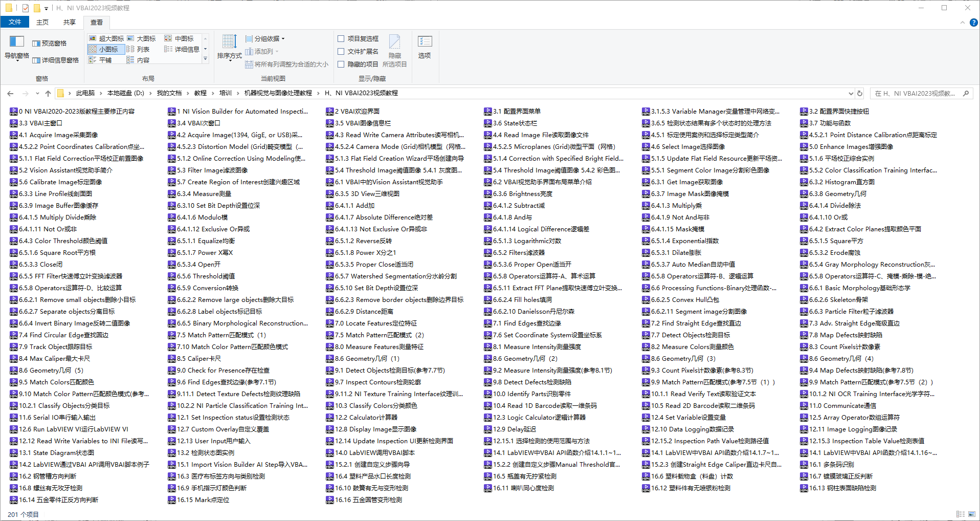The image size is (980, 521).
Task: Select List layout
Action: [x=139, y=49]
